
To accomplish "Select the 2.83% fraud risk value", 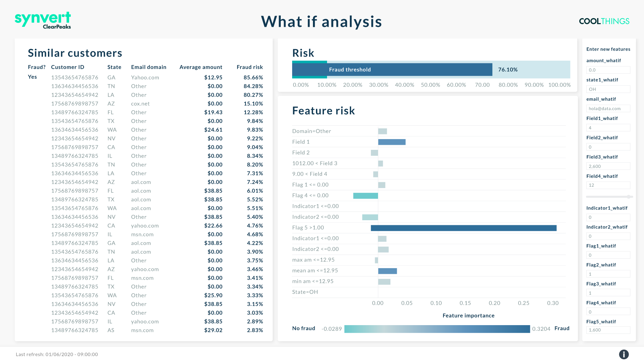I will click(255, 330).
